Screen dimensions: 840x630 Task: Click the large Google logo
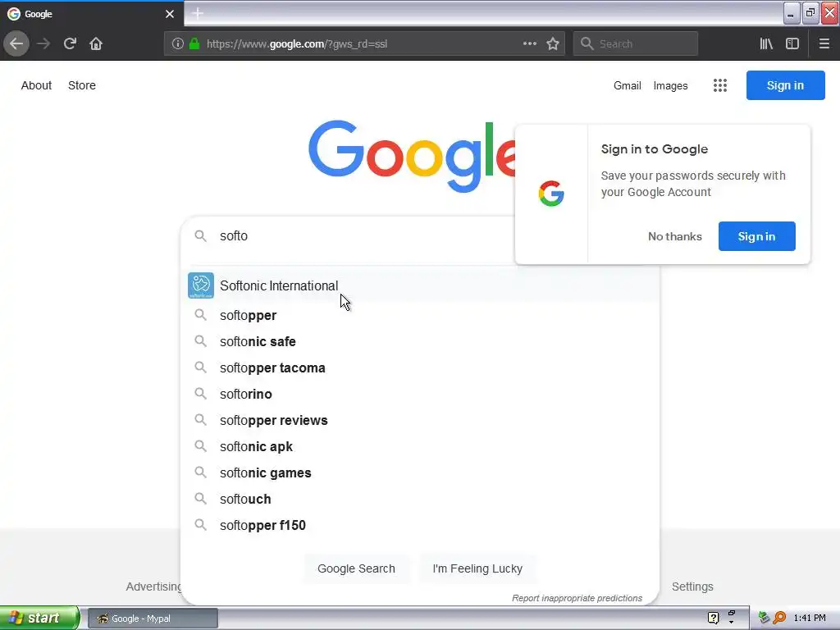tap(412, 157)
